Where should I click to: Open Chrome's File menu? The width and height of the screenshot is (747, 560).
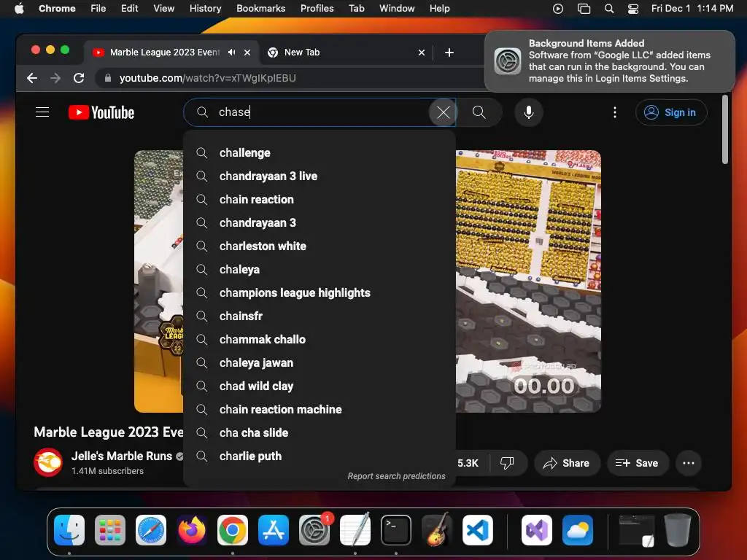click(98, 8)
